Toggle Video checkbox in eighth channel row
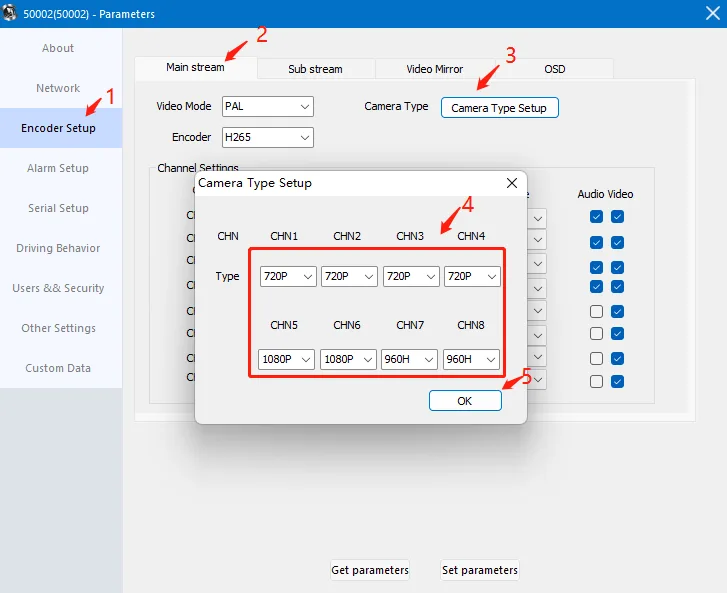This screenshot has height=593, width=727. (617, 382)
